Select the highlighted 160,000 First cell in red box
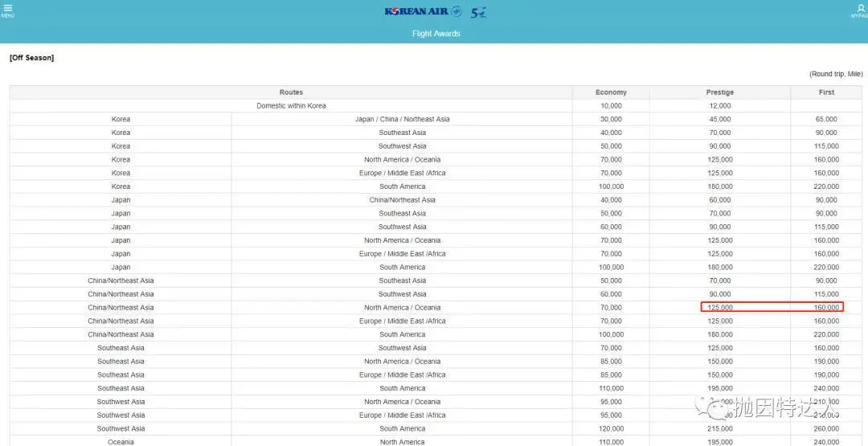Viewport: 868px width, 446px height. pos(826,308)
